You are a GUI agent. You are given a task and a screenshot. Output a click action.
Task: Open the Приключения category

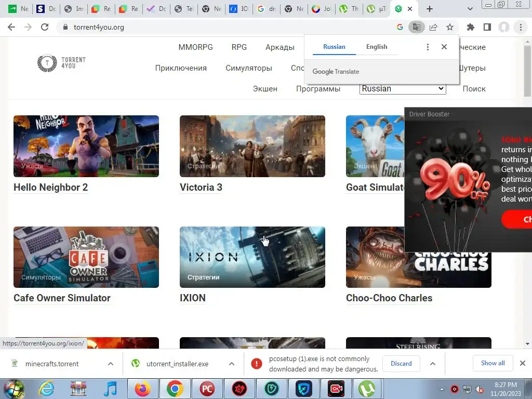pos(181,68)
